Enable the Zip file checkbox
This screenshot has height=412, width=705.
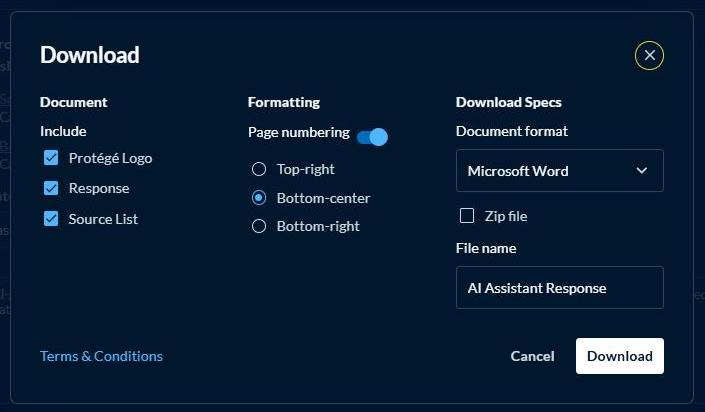click(x=467, y=216)
